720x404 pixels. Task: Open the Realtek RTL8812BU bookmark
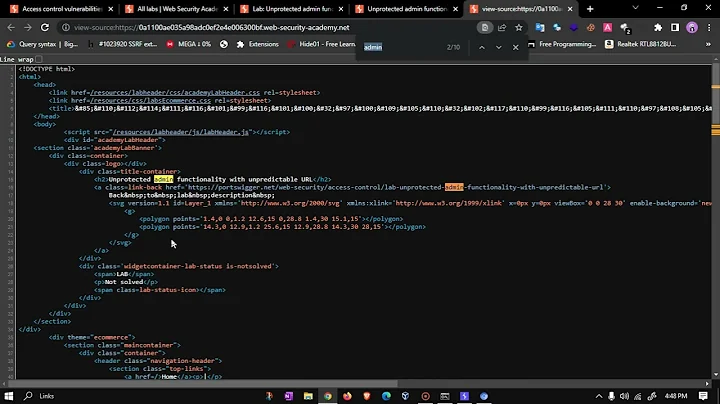click(x=641, y=45)
